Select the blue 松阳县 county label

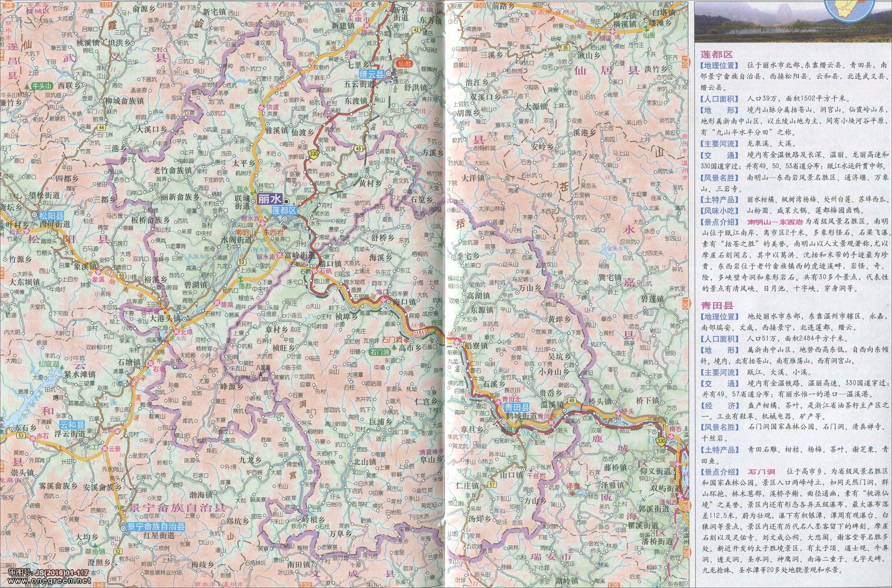click(x=52, y=215)
